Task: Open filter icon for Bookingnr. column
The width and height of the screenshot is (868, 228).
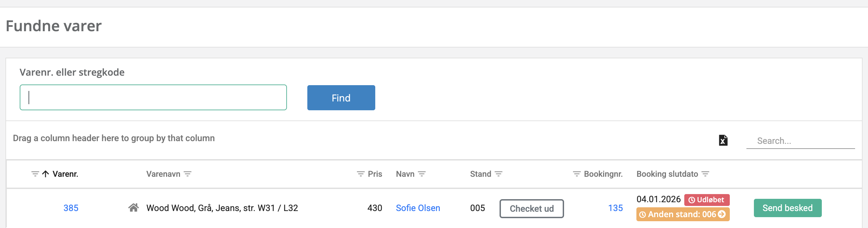Action: [x=577, y=174]
